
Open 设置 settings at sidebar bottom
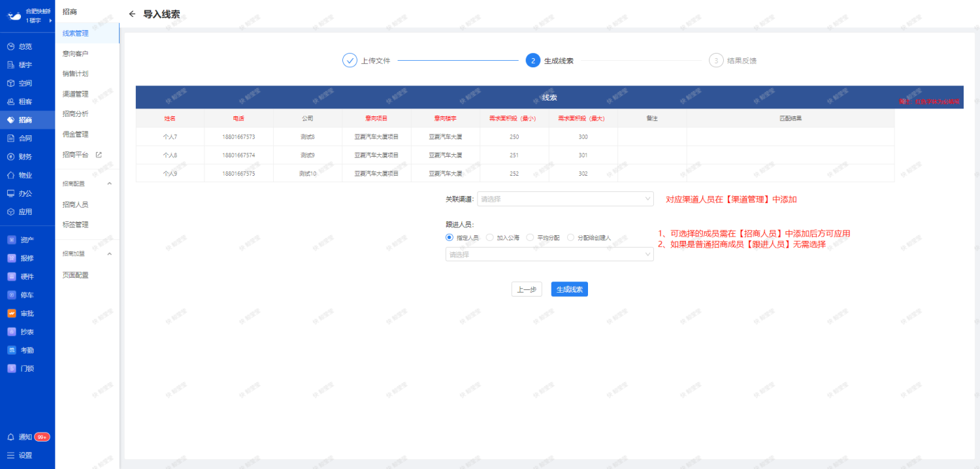click(x=20, y=455)
